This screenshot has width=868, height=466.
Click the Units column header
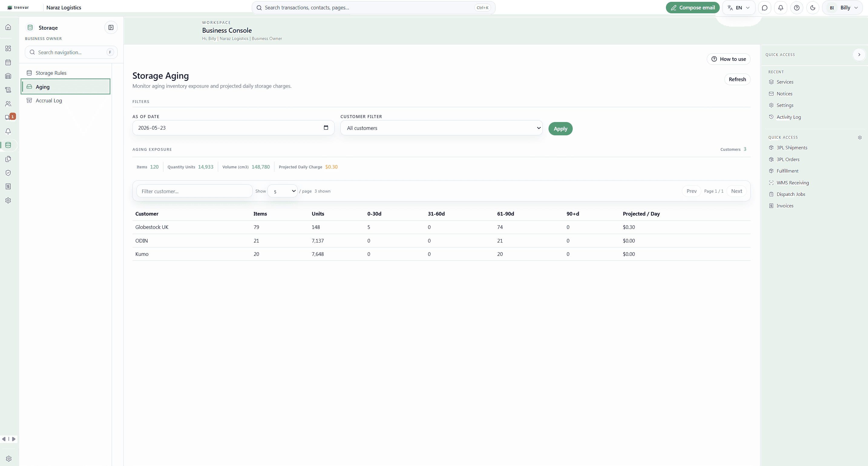click(318, 214)
